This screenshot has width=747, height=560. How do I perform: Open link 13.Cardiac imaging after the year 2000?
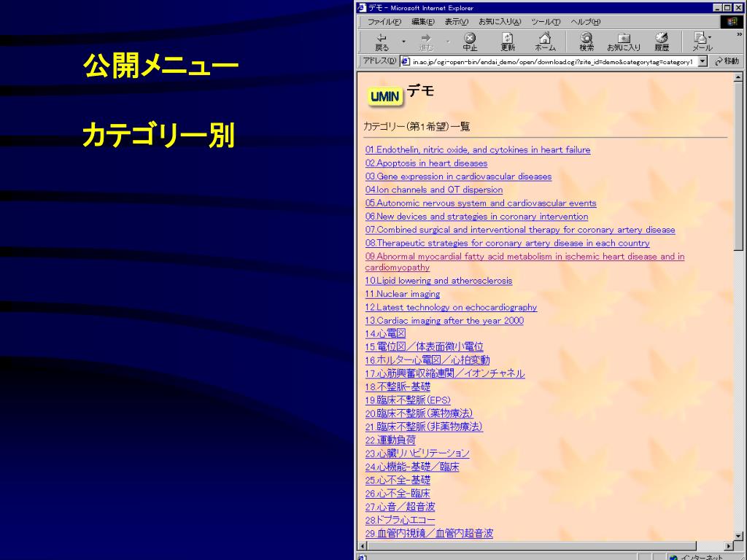pos(444,321)
